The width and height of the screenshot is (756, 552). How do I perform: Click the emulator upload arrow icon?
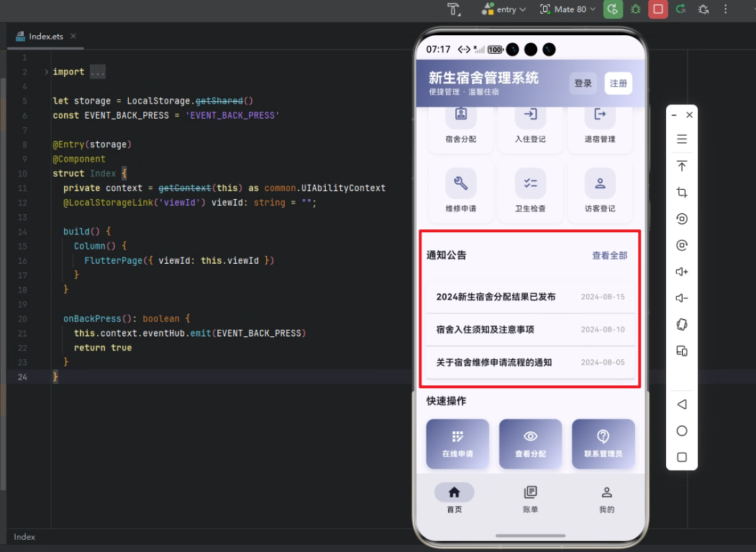point(682,166)
